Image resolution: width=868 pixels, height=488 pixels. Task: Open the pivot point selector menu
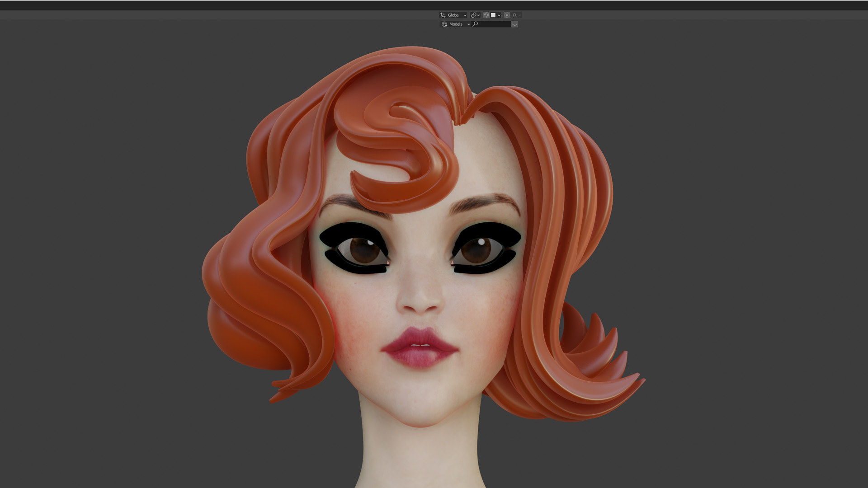[x=475, y=15]
